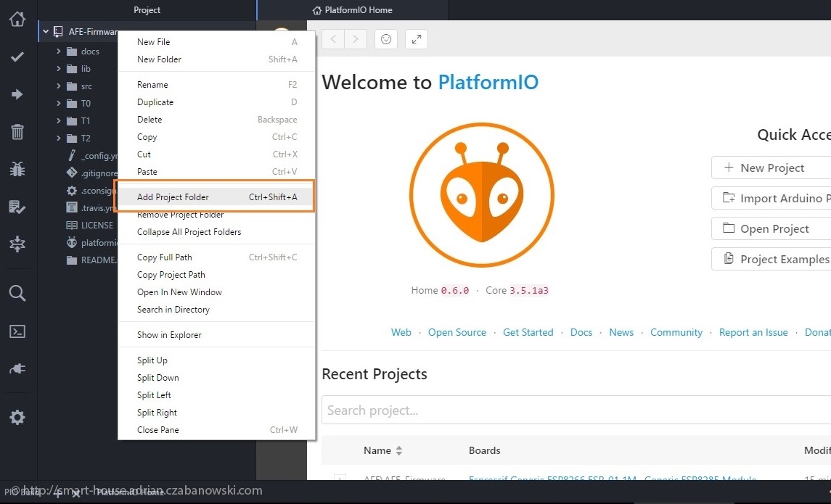Choose Duplicate from context menu

[217, 102]
